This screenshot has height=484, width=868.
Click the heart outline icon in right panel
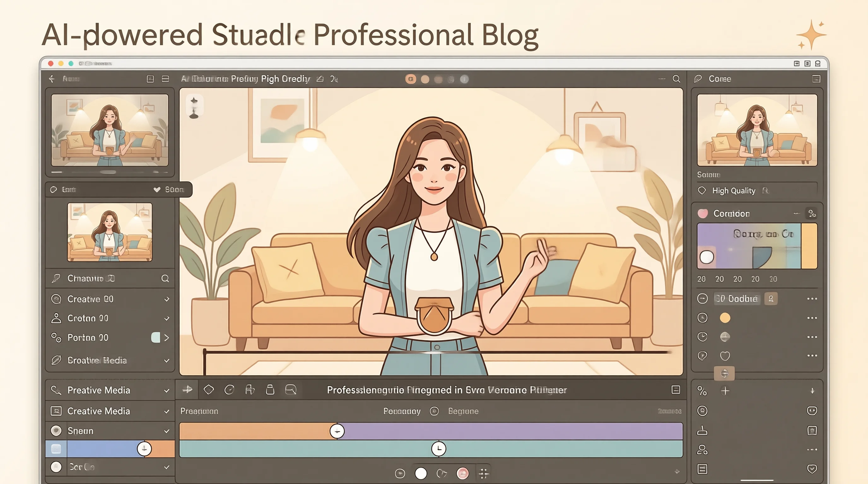tap(725, 356)
